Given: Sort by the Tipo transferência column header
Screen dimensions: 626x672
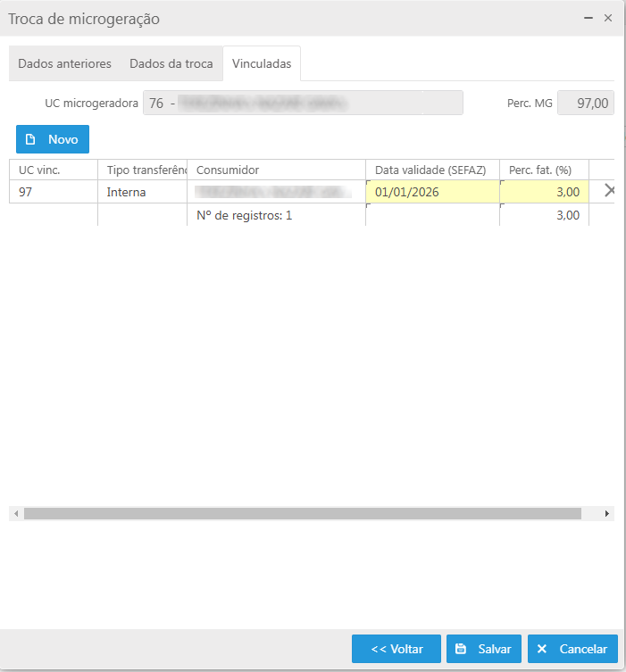Looking at the screenshot, I should point(142,170).
